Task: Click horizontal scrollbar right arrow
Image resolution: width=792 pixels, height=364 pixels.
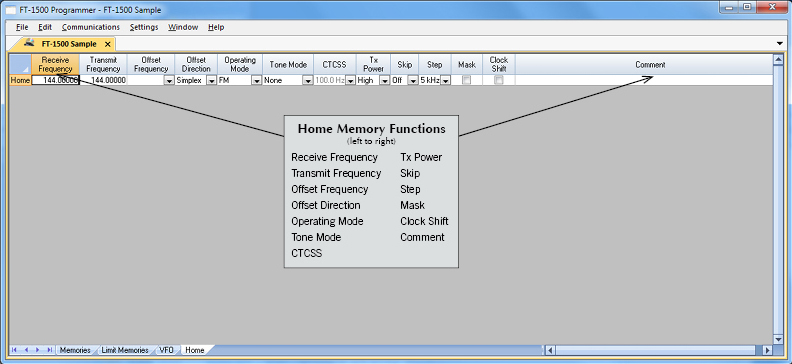Action: tap(767, 350)
